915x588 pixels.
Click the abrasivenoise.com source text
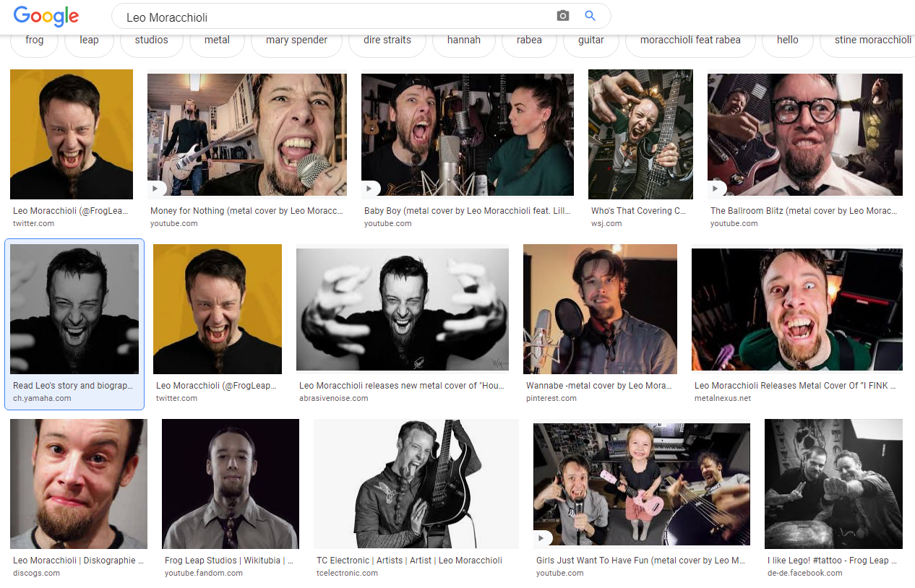(x=333, y=399)
